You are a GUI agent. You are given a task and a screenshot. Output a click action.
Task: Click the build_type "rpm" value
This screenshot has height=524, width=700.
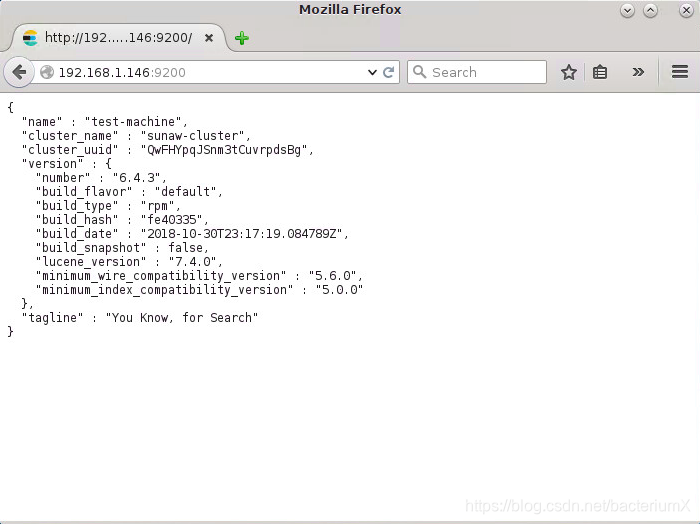[x=157, y=206]
